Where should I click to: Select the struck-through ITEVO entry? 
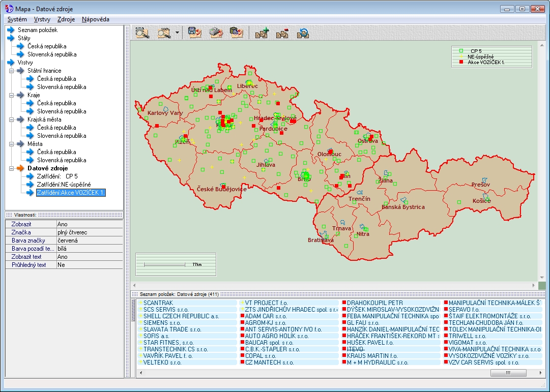[356, 349]
